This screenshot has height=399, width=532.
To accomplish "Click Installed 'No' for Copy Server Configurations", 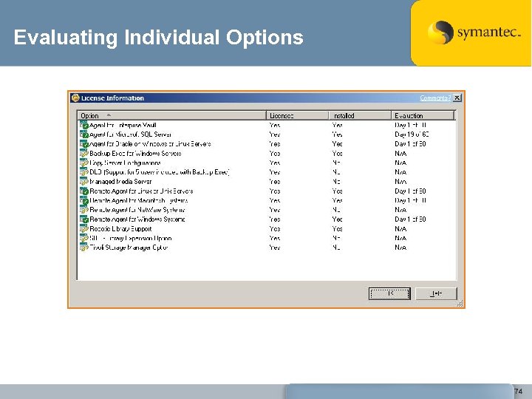I will pos(336,163).
